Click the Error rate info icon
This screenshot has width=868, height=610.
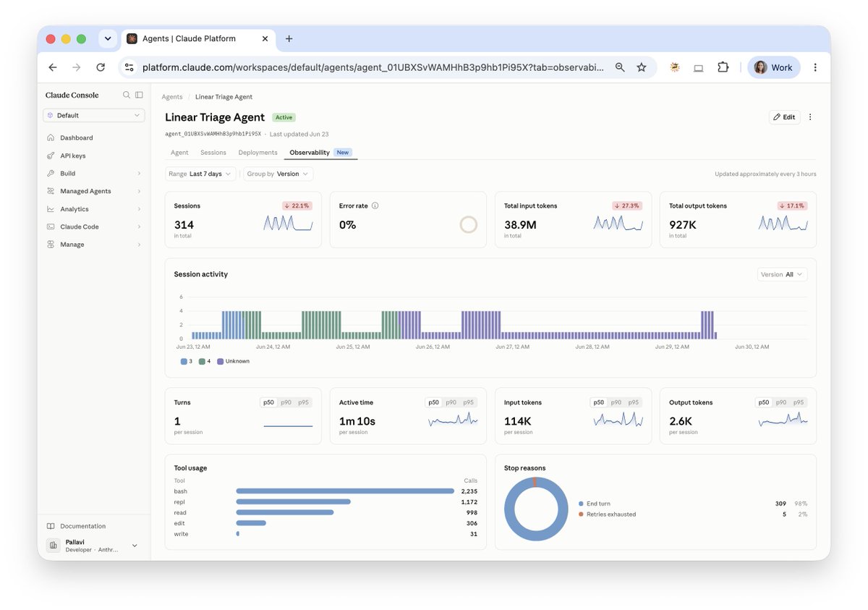375,206
